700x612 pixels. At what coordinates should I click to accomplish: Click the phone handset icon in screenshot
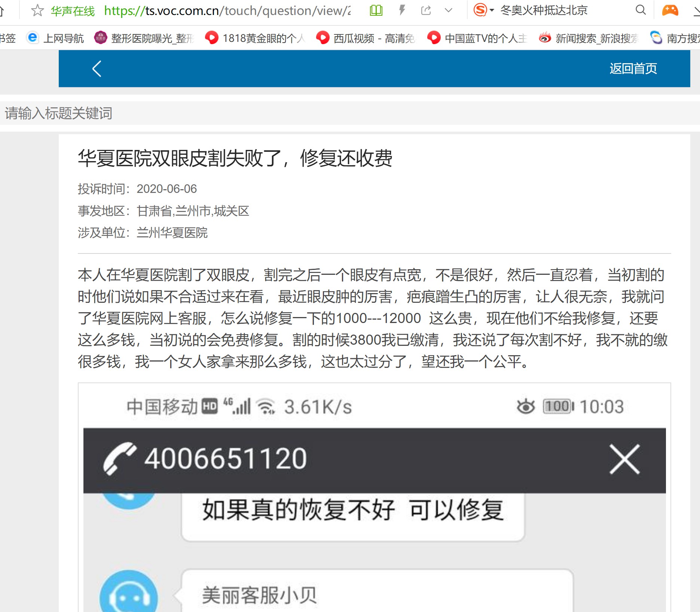pos(120,459)
